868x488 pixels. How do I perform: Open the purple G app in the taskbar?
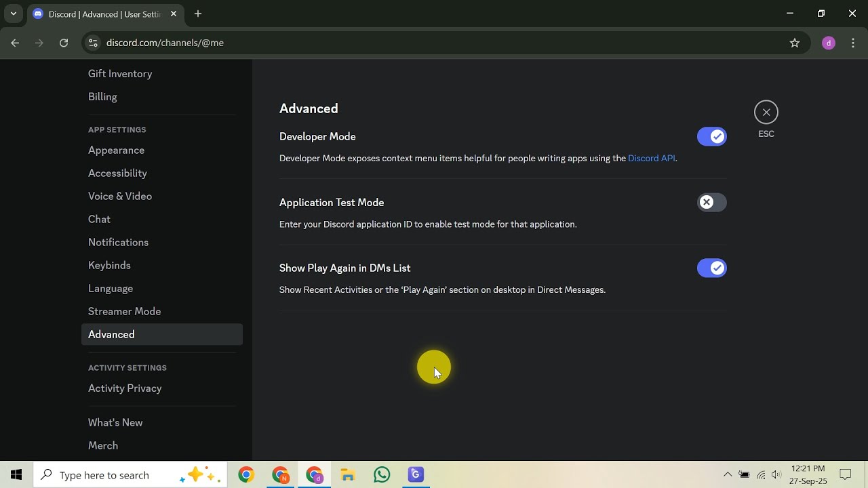pos(416,475)
